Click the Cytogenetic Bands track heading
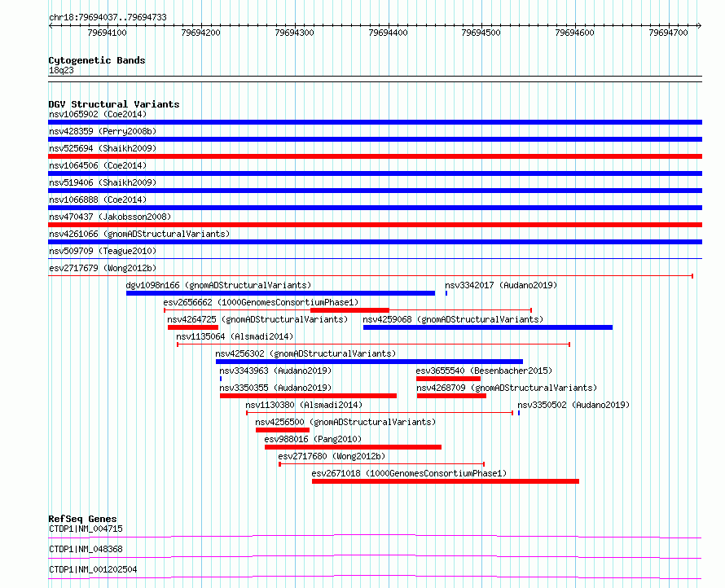The width and height of the screenshot is (725, 588). [97, 60]
